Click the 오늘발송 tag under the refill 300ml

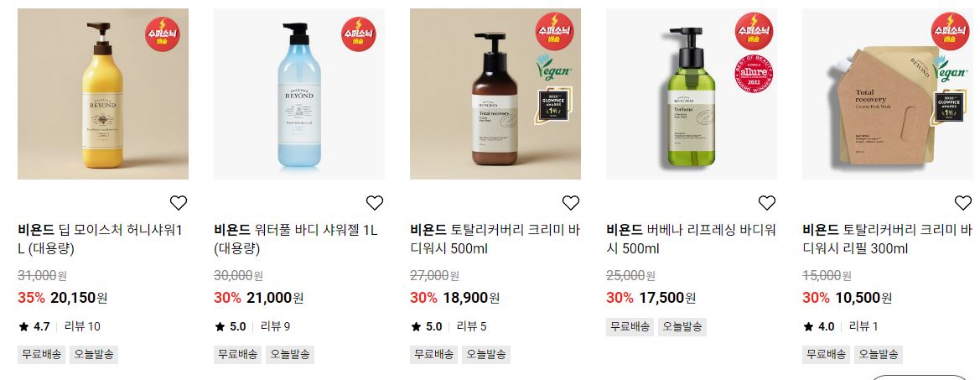click(x=878, y=354)
